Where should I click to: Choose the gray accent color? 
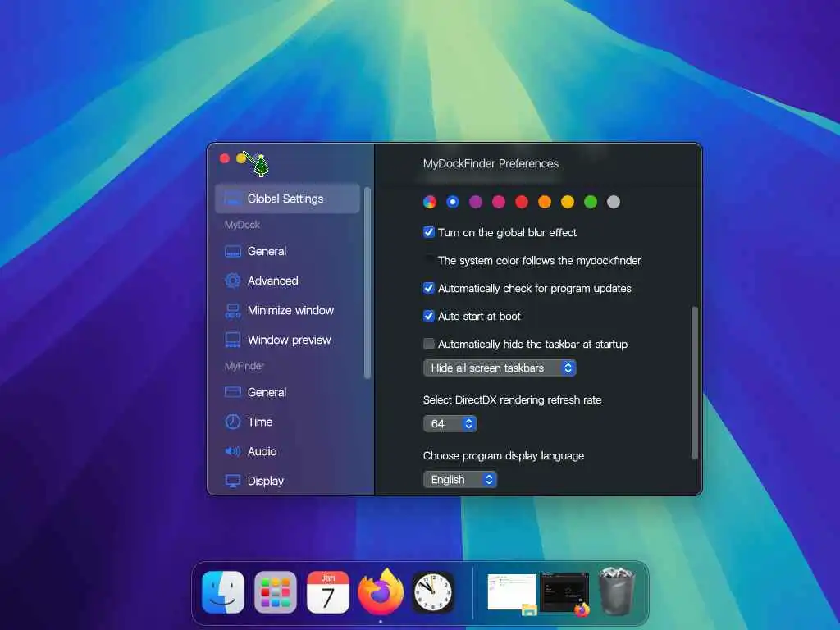tap(614, 202)
